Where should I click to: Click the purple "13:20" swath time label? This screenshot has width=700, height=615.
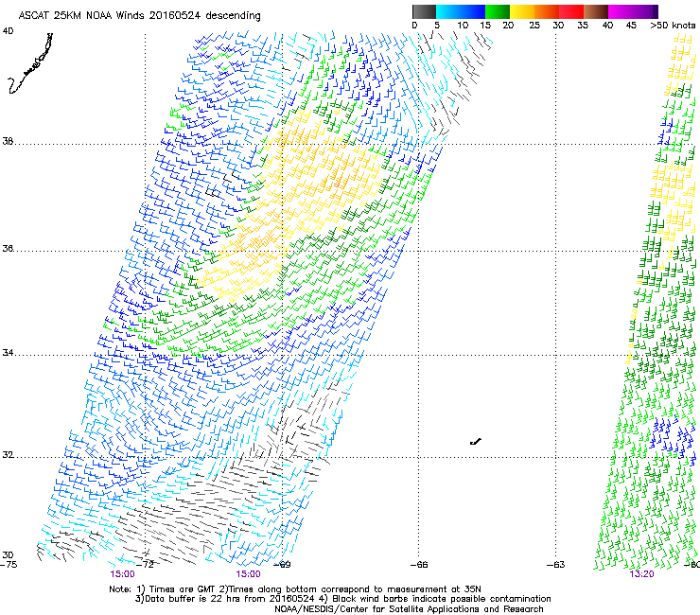[641, 574]
